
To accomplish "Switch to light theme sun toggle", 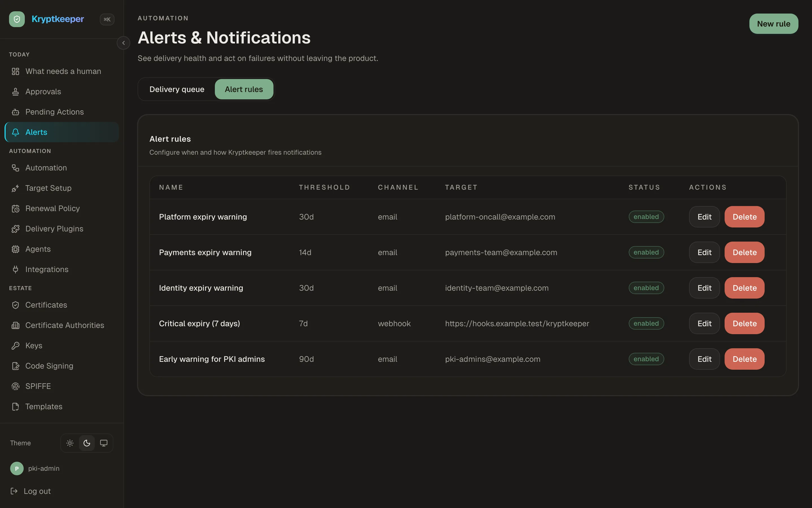I will tap(70, 443).
